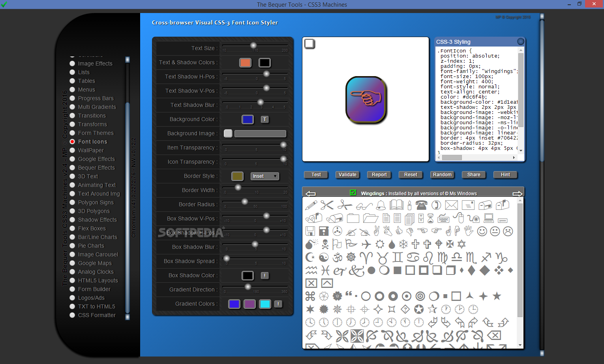The image size is (604, 364).
Task: Click the Test button
Action: click(316, 175)
